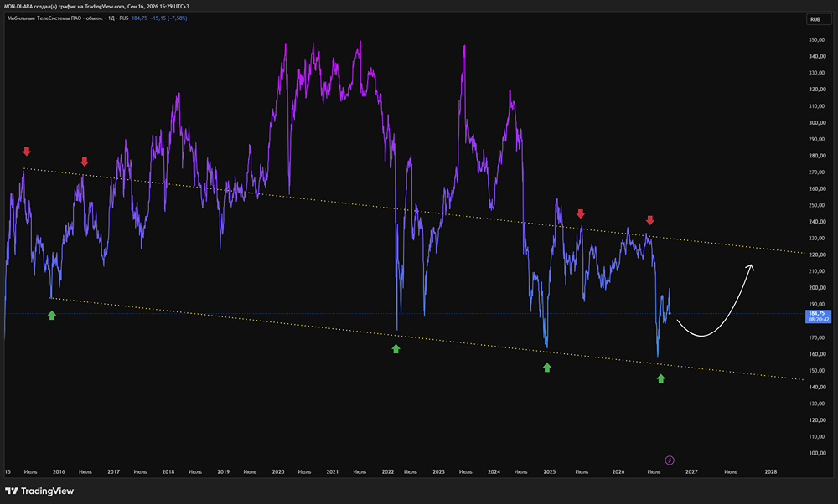Click the 290,00 price scale label
Screen dimensions: 838x504
pos(817,139)
